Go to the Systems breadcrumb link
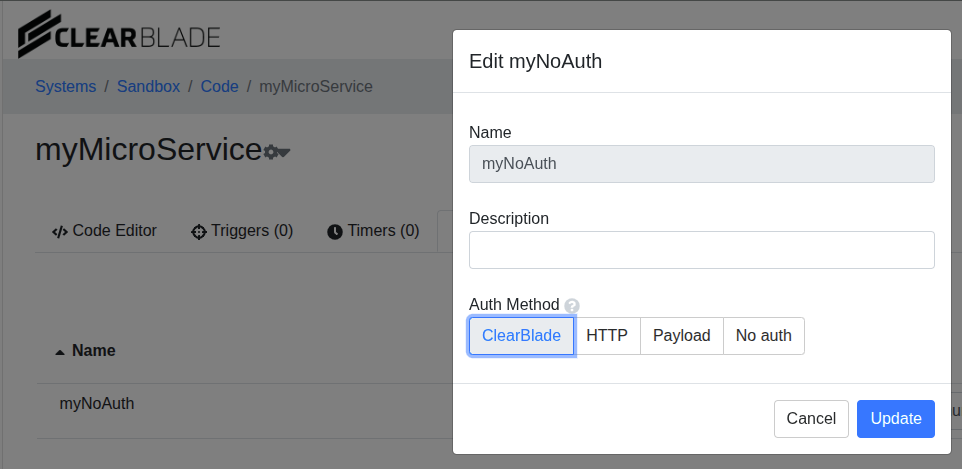This screenshot has width=962, height=469. 66,87
